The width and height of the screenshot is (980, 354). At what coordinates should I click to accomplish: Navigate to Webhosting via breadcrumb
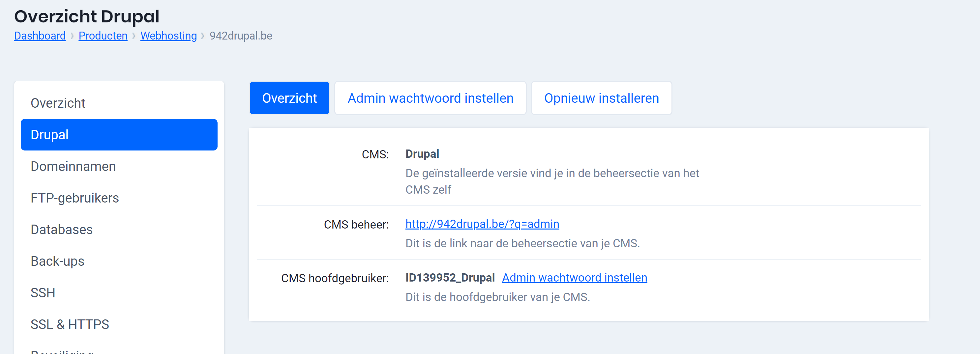pos(168,36)
